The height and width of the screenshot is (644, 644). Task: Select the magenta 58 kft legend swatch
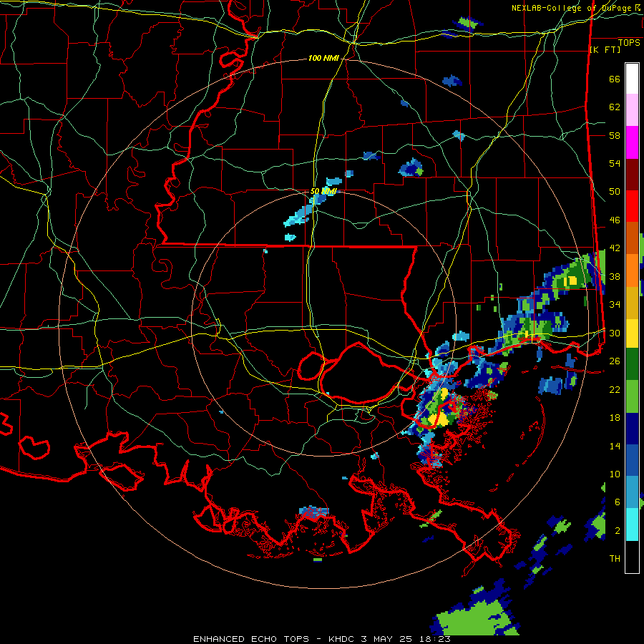(632, 142)
